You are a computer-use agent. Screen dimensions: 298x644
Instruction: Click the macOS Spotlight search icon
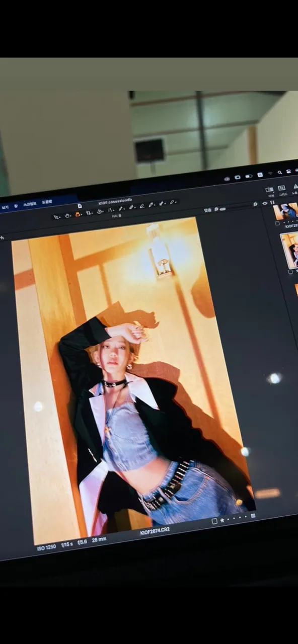pos(279,173)
